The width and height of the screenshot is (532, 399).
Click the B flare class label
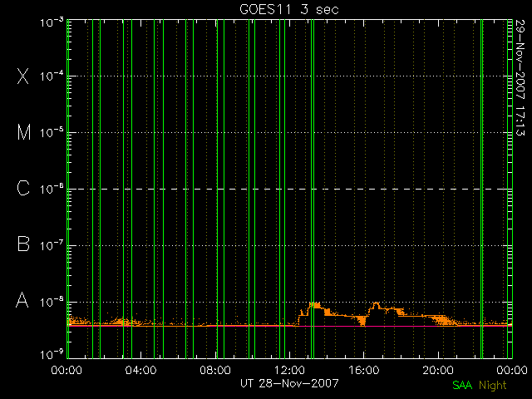click(23, 244)
